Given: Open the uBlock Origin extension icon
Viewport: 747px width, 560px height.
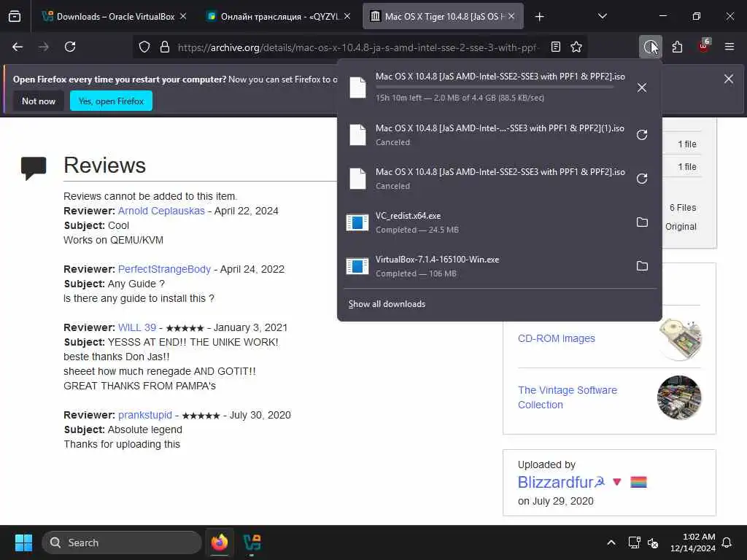Looking at the screenshot, I should pos(704,46).
